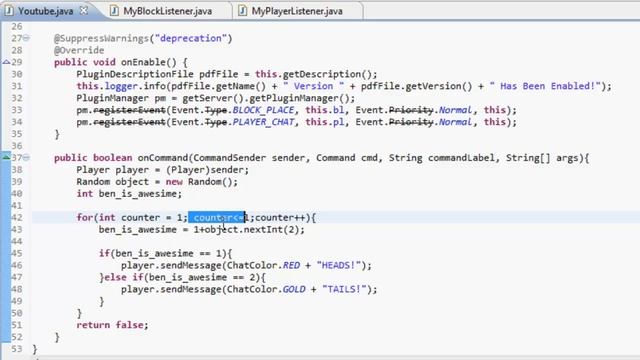Click the "RED" ChatColor constant

(291, 265)
